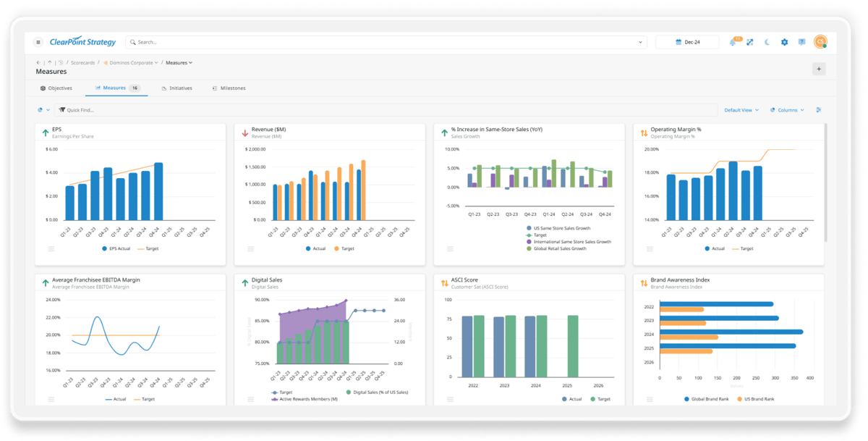Image resolution: width=868 pixels, height=441 pixels.
Task: Click the Operating Margin orange status icon
Action: pos(644,133)
